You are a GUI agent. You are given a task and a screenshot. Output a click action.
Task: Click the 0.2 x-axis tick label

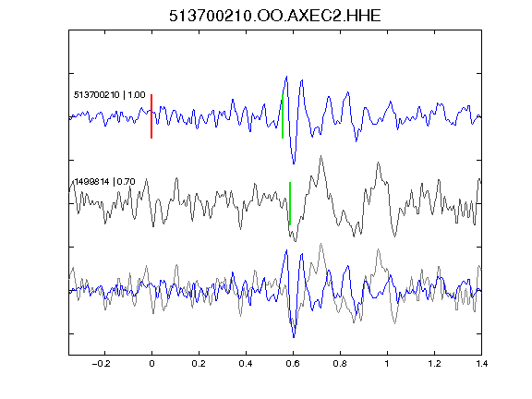pyautogui.click(x=199, y=364)
